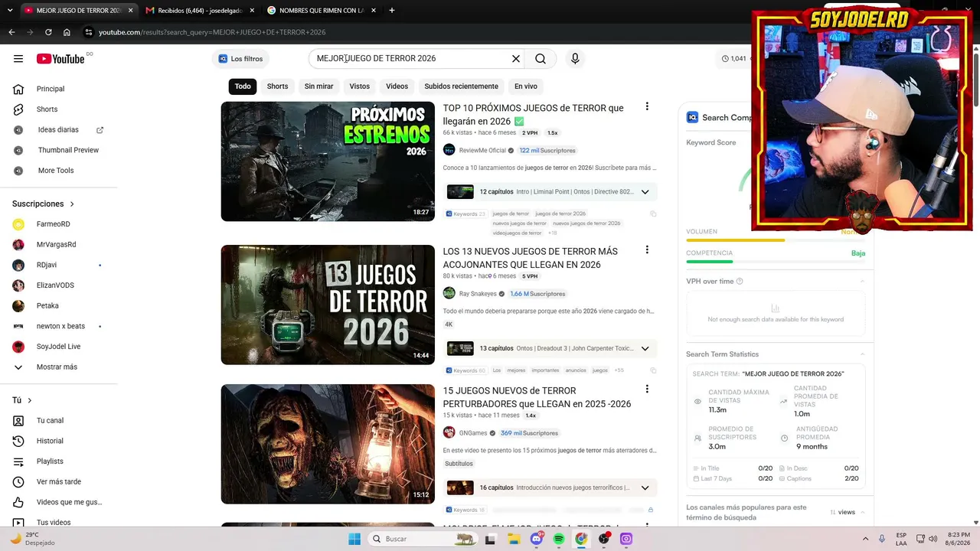This screenshot has height=551, width=980.
Task: Expand the Tú section arrow
Action: [30, 400]
